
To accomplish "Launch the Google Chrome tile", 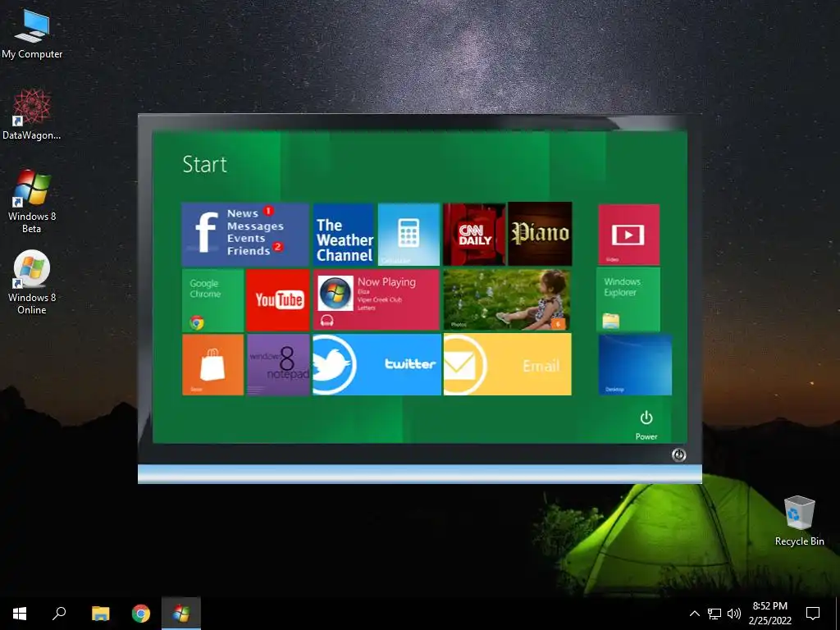I will [213, 300].
